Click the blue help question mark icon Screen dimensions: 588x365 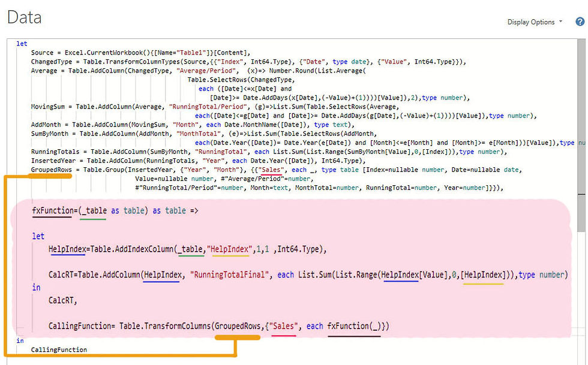580,22
